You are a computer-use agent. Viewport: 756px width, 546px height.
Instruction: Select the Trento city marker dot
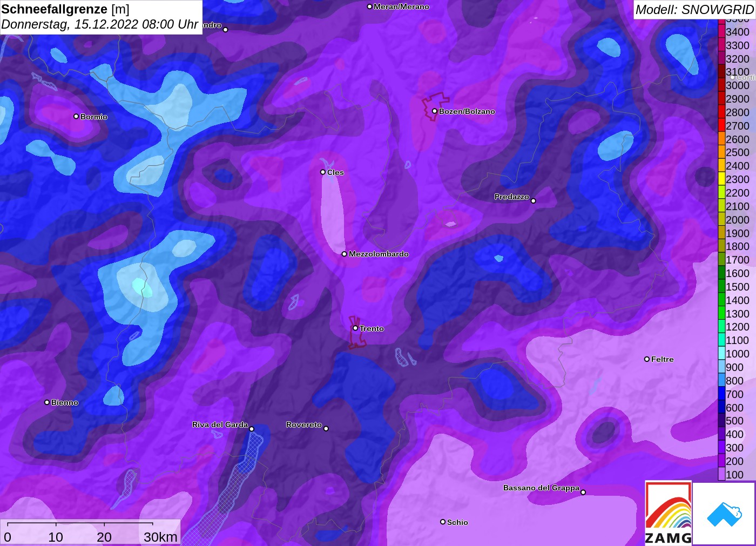pos(355,328)
